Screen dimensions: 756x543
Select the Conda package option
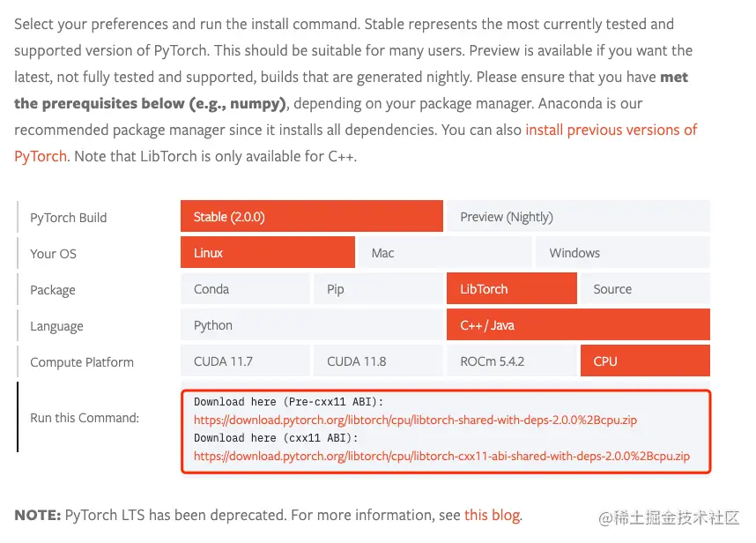tap(245, 289)
